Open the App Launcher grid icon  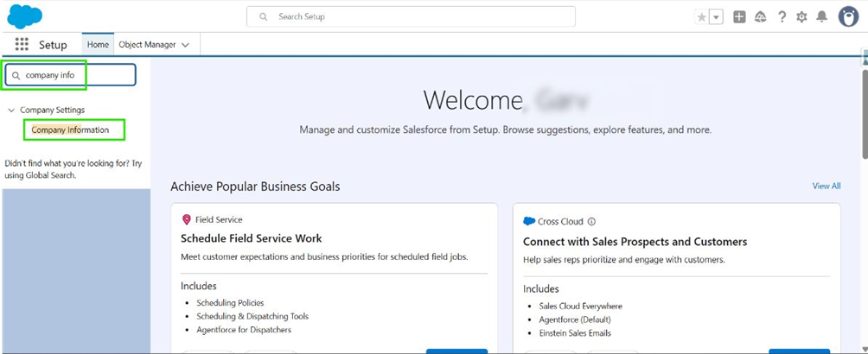click(x=22, y=45)
